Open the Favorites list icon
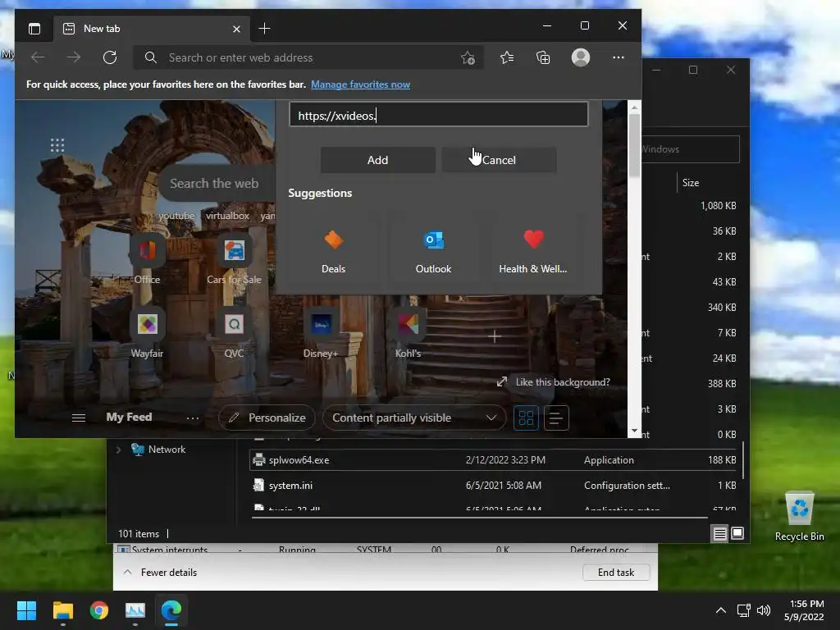The image size is (840, 630). coord(507,57)
